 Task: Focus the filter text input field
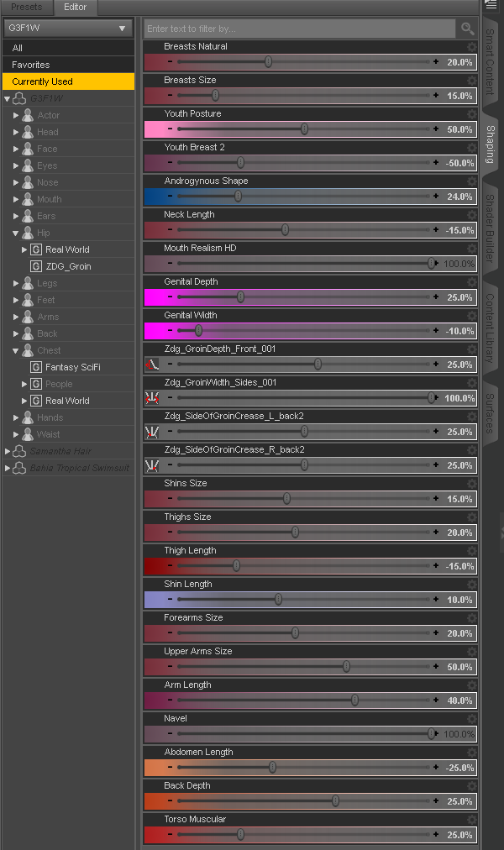pyautogui.click(x=300, y=29)
